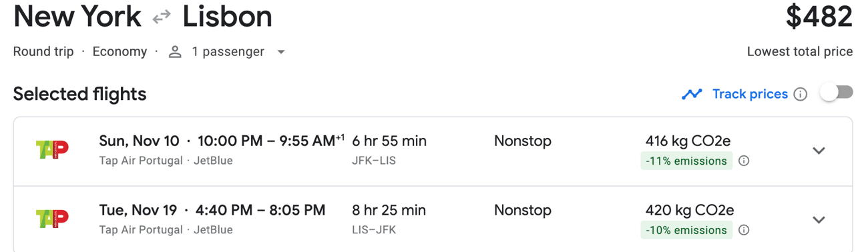
Task: Click the TAP logo on outbound flight
Action: 52,150
